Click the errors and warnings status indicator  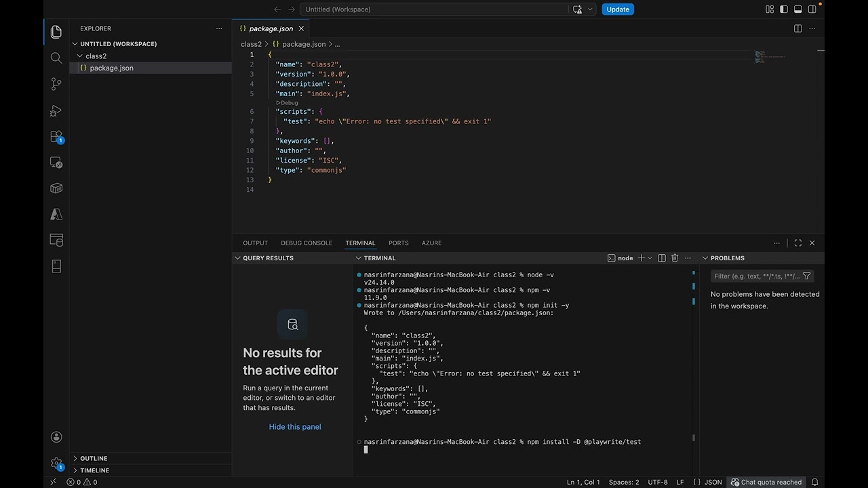[82, 483]
